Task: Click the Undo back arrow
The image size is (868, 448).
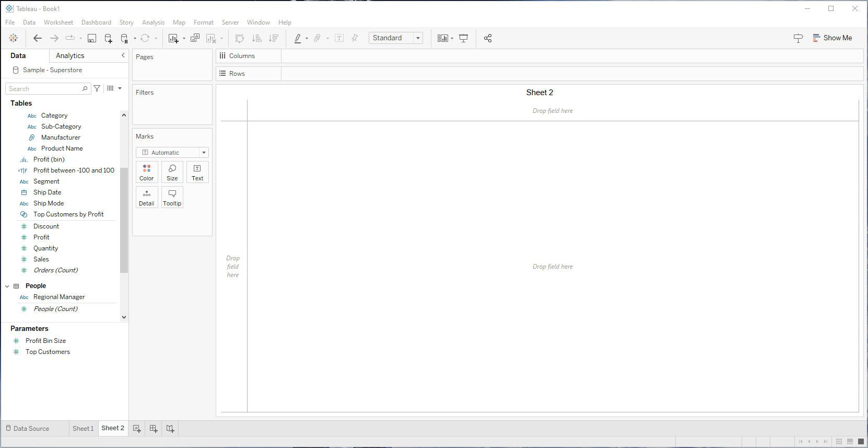Action: pyautogui.click(x=38, y=38)
